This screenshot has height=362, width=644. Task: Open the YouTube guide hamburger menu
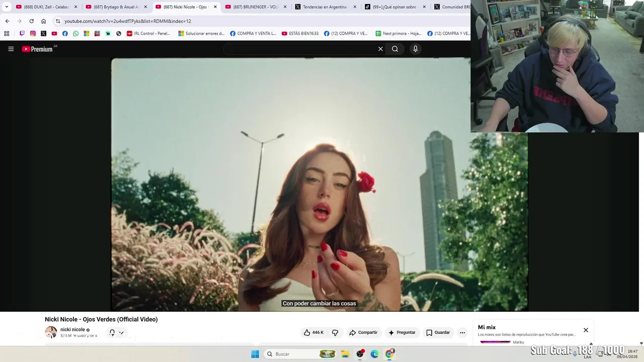(11, 49)
